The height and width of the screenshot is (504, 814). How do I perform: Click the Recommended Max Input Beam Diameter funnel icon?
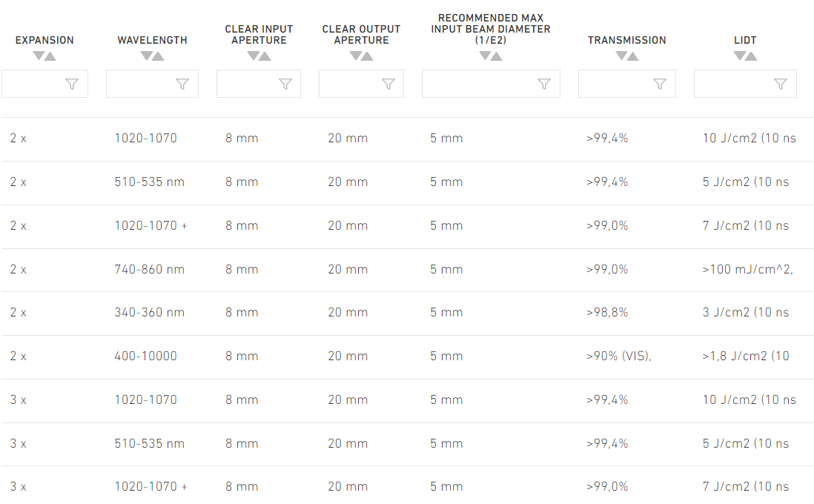pos(544,84)
